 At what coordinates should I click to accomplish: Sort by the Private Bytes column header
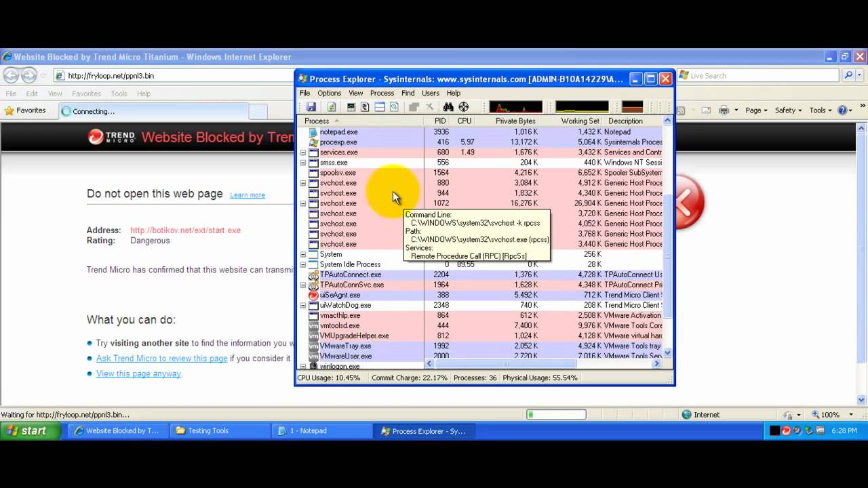[515, 121]
